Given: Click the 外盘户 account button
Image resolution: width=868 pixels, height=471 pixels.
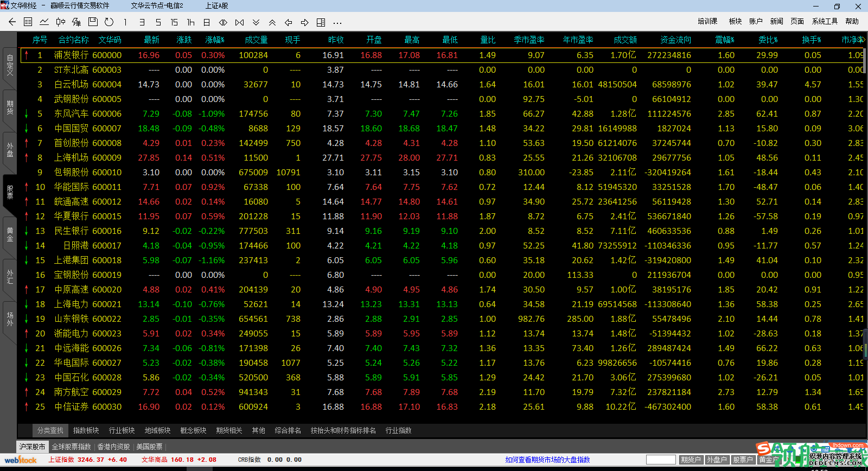Looking at the screenshot, I should click(717, 460).
